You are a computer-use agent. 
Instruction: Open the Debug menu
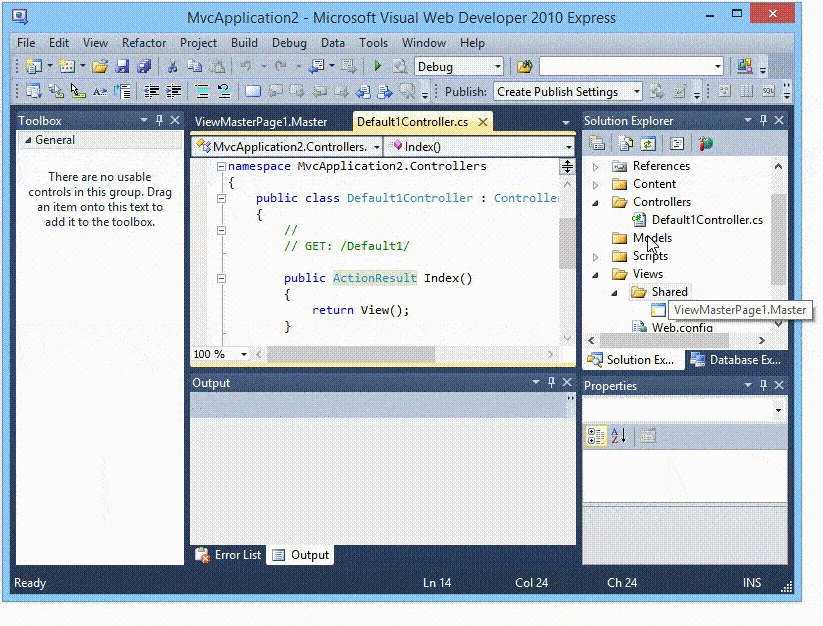coord(289,43)
